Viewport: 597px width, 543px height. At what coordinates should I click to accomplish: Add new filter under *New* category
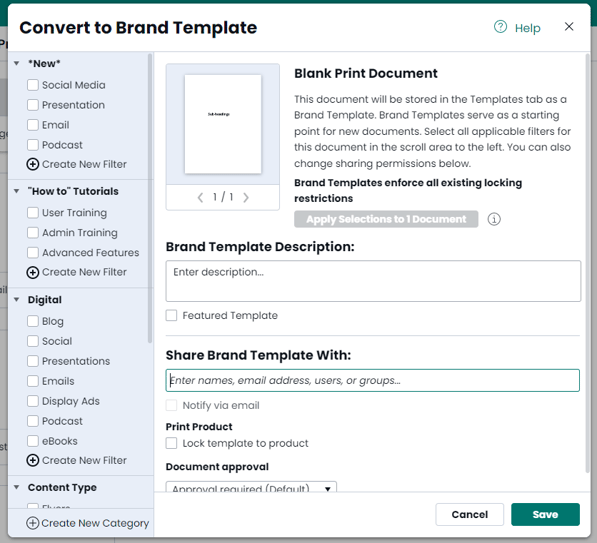(x=77, y=164)
